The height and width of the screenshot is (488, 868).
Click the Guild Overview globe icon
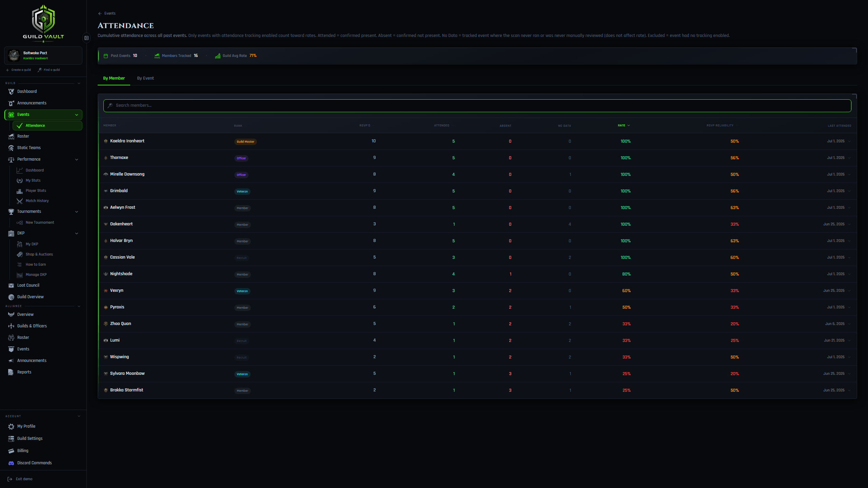click(11, 297)
